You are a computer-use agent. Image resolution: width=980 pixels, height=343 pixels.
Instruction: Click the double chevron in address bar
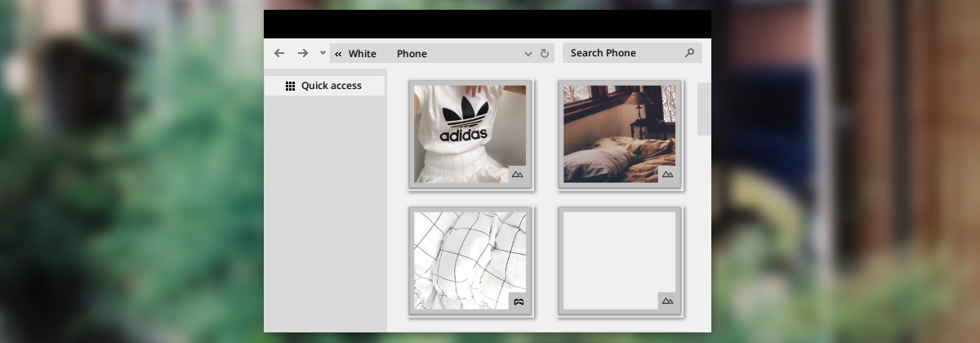tap(338, 54)
